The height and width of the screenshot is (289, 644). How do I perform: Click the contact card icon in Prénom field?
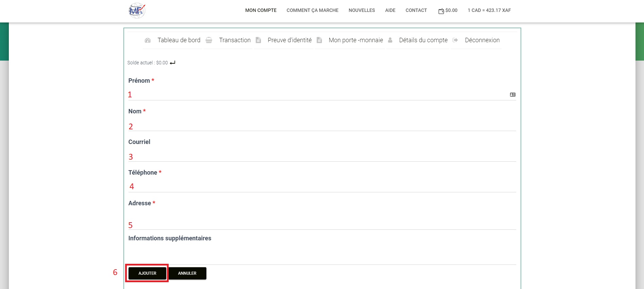pos(512,95)
